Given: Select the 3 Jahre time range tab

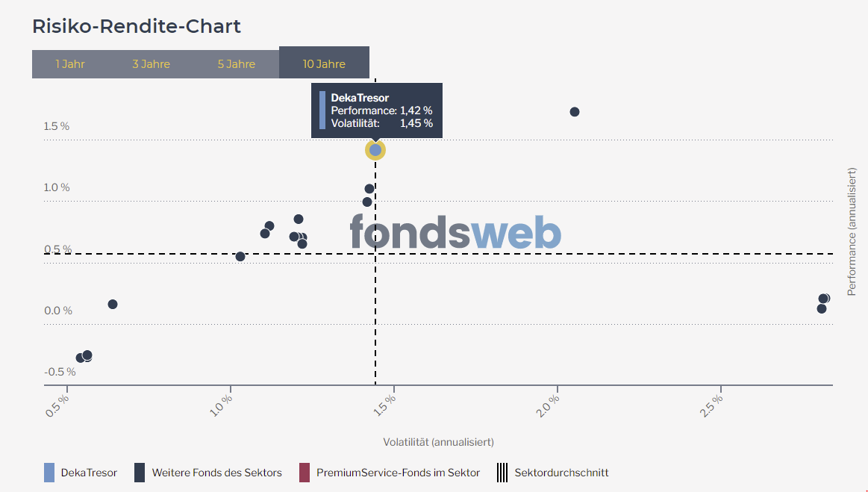Looking at the screenshot, I should tap(151, 63).
